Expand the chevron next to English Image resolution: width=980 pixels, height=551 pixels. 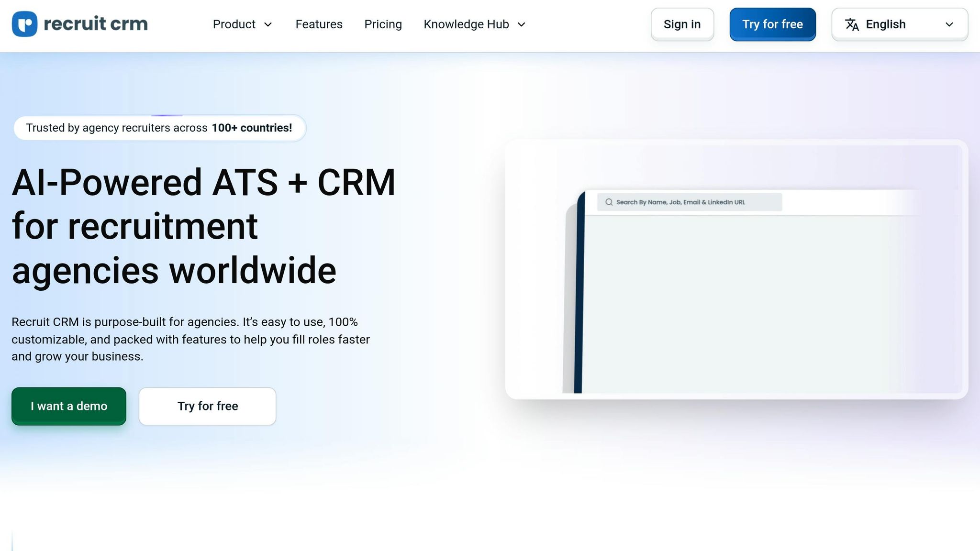(x=949, y=24)
